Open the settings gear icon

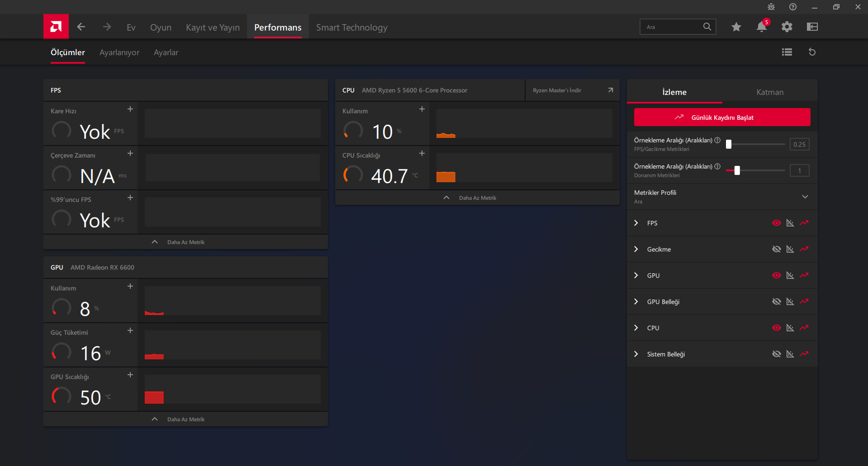pyautogui.click(x=787, y=27)
